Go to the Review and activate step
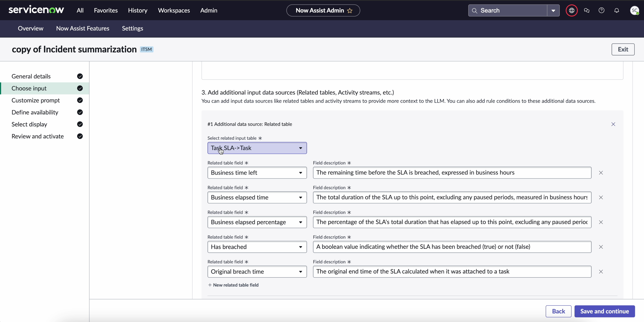Image resolution: width=644 pixels, height=322 pixels. coord(45,136)
